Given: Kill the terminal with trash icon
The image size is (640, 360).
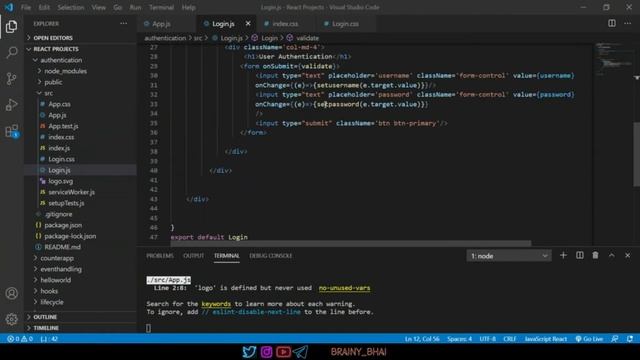Looking at the screenshot, I should (x=596, y=256).
